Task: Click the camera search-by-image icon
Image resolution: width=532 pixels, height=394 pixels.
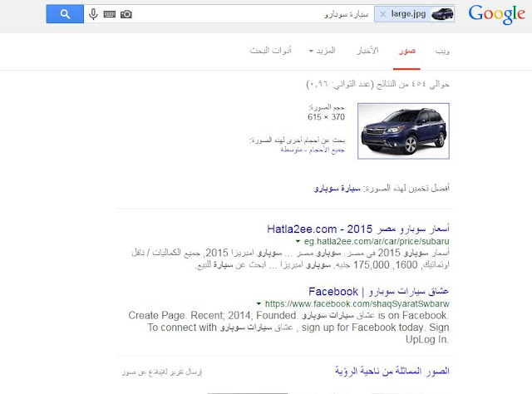Action: [126, 14]
